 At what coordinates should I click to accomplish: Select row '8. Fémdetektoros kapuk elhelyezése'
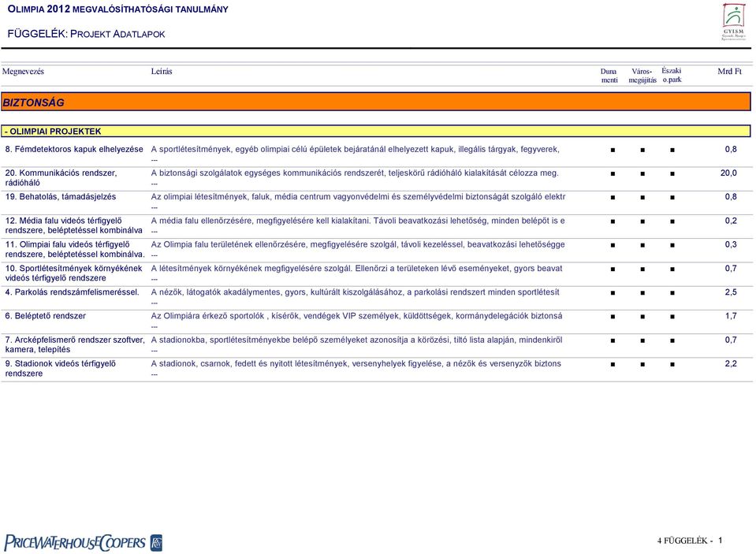376,154
